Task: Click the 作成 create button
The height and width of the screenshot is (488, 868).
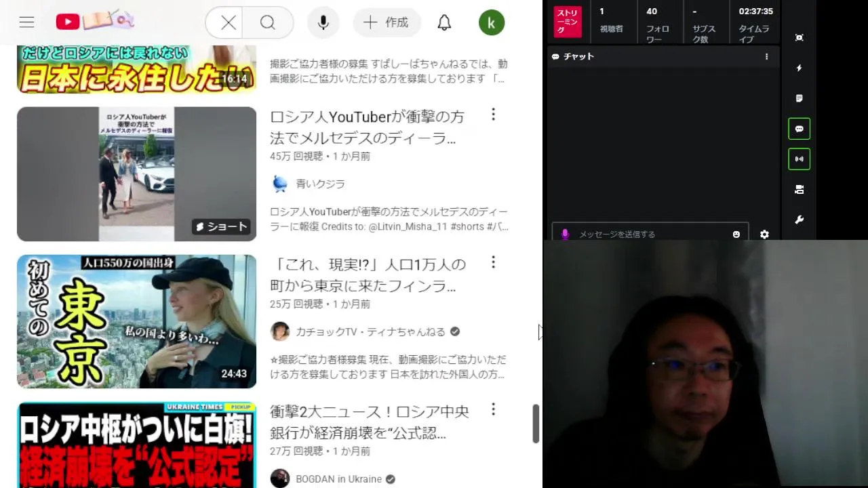Action: [x=387, y=22]
